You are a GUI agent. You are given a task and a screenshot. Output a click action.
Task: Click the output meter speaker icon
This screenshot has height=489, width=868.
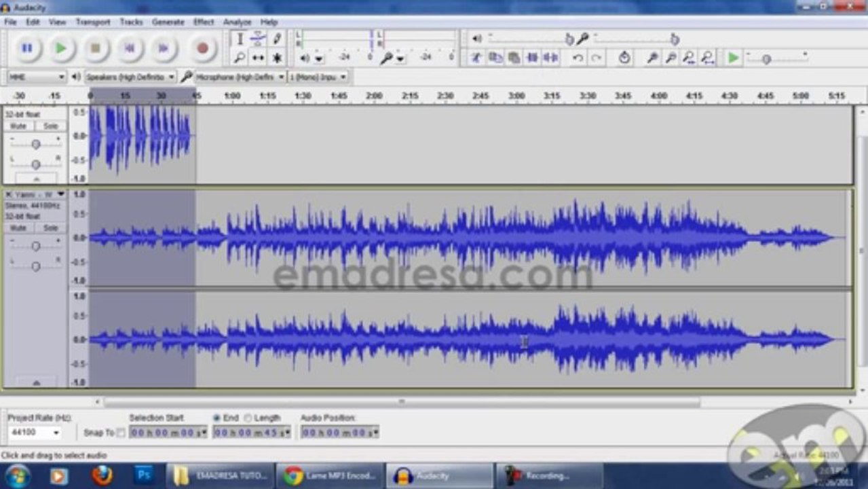(x=305, y=58)
